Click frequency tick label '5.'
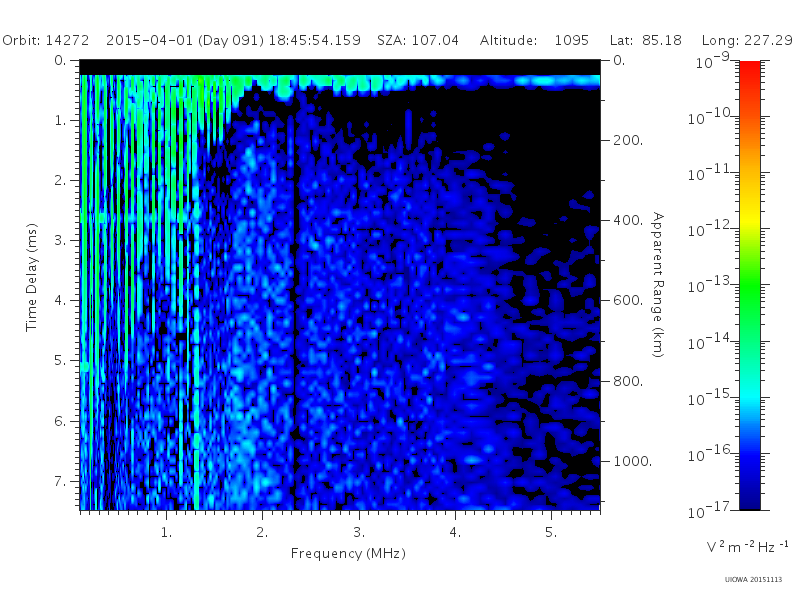 coord(551,532)
